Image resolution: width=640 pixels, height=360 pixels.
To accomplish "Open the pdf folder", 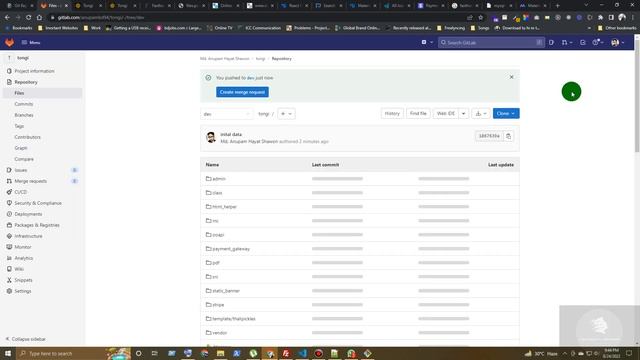I will pos(216,263).
